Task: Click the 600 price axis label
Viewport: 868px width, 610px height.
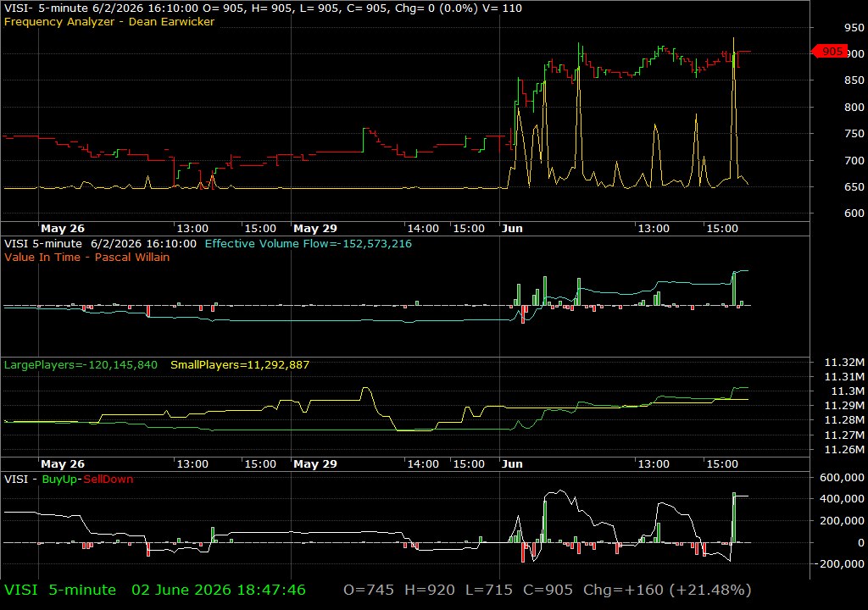Action: click(x=854, y=213)
